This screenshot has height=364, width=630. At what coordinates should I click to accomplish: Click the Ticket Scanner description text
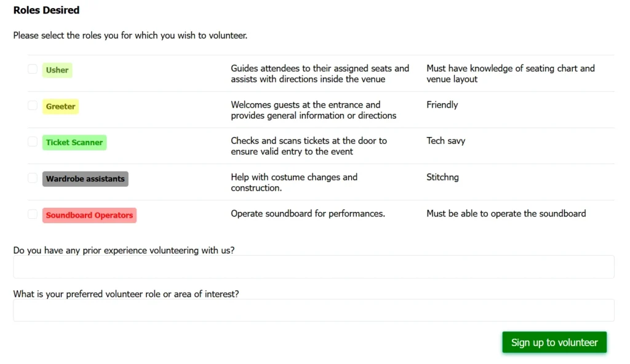click(309, 146)
